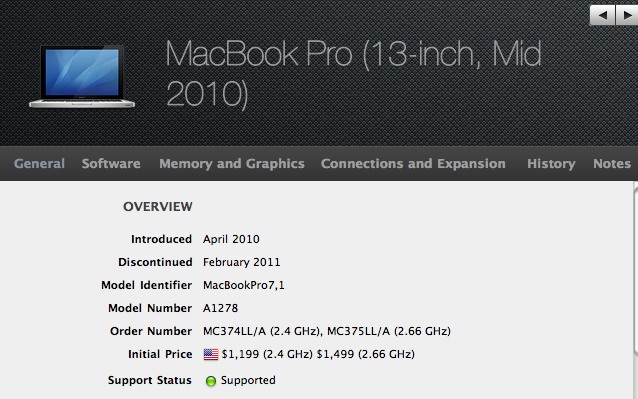Image resolution: width=638 pixels, height=399 pixels.
Task: Switch to the Software tab
Action: coord(111,164)
